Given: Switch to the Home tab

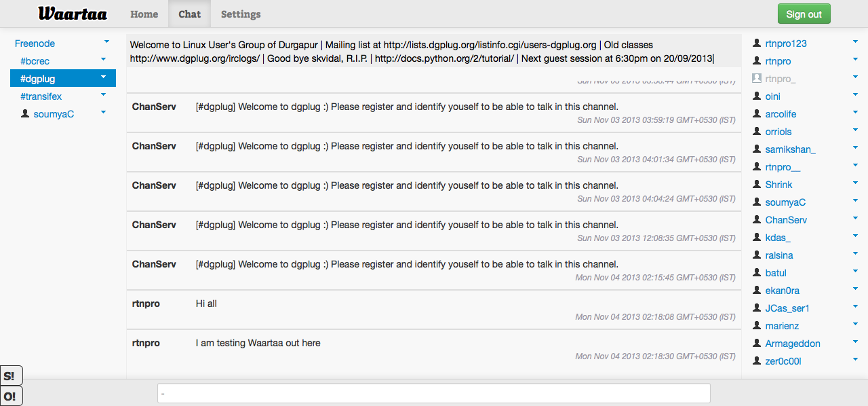Looking at the screenshot, I should 144,14.
